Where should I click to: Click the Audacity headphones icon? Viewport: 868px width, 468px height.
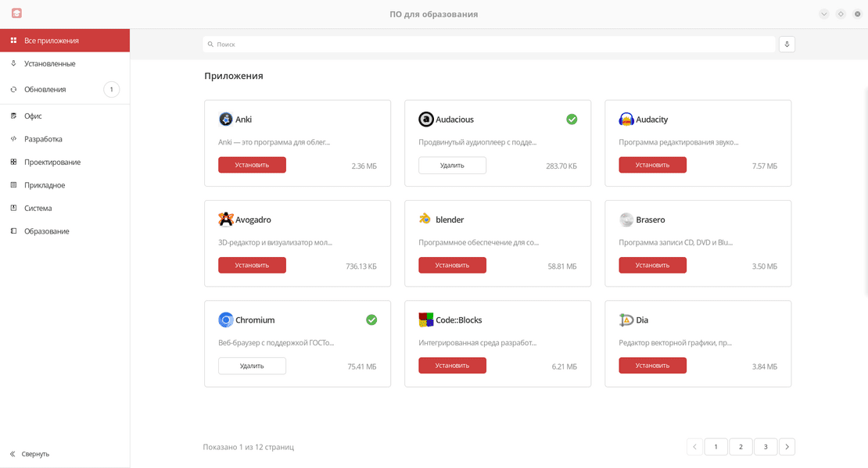[x=626, y=119]
